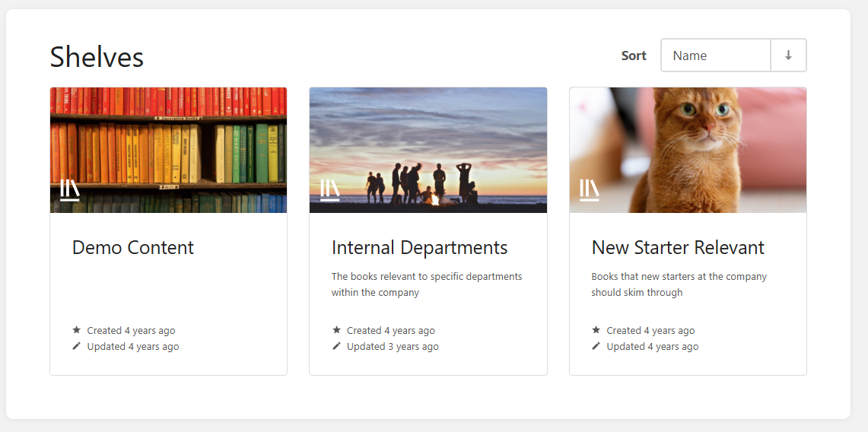
Task: Click pencil icon in New Starter Relevant card
Action: (596, 346)
